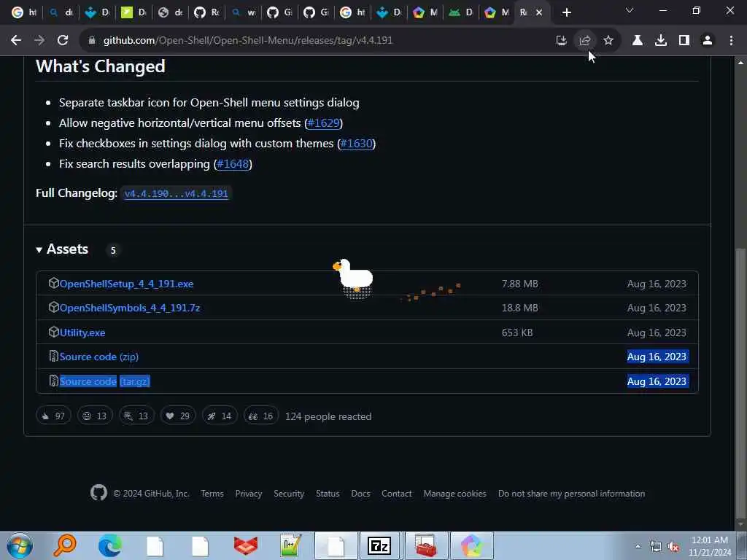Open the Docs footer link
747x560 pixels.
(x=360, y=494)
